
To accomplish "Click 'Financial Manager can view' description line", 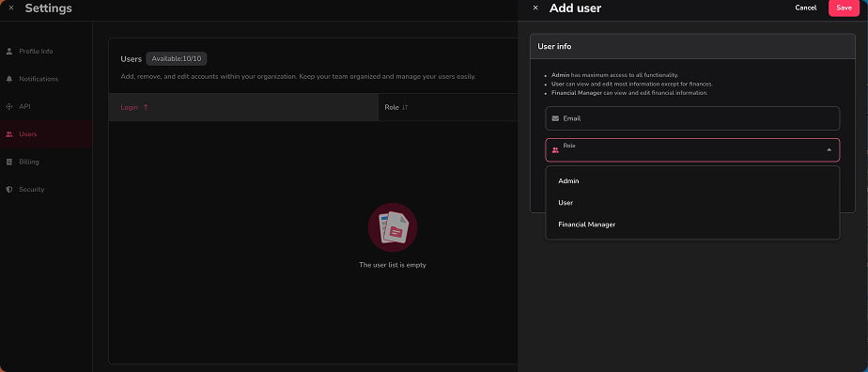I will click(629, 92).
